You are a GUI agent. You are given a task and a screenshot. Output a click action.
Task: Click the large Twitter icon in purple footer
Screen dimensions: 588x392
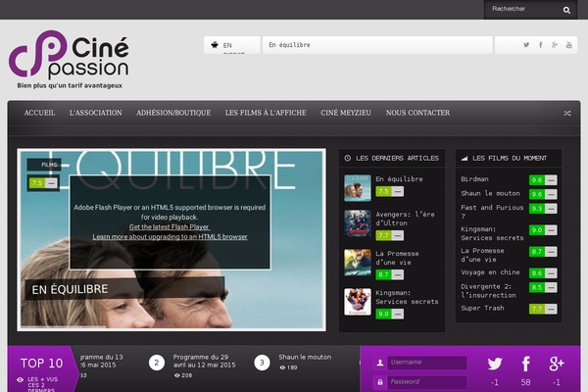coord(495,364)
